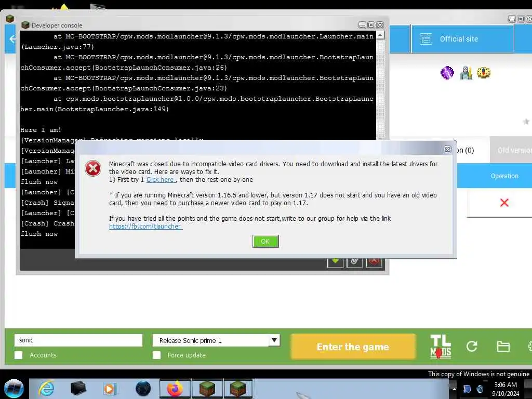Enable the Accounts checkbox
The width and height of the screenshot is (532, 399).
[19, 355]
